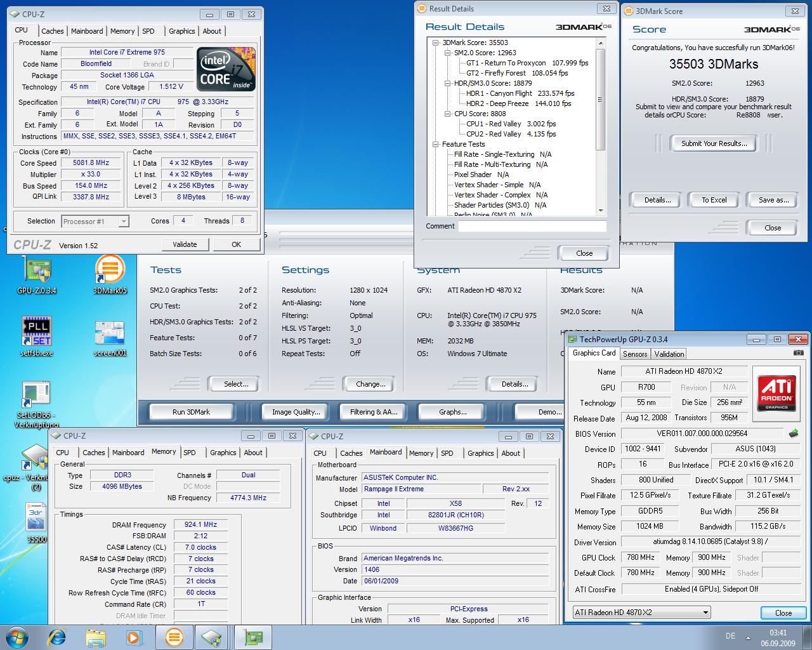Open screen001 desktop file

110,338
